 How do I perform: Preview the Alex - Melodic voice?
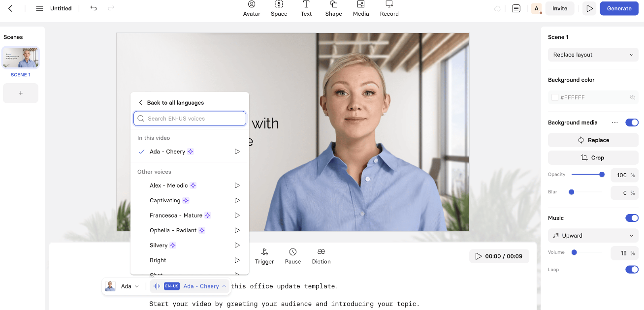click(x=237, y=186)
